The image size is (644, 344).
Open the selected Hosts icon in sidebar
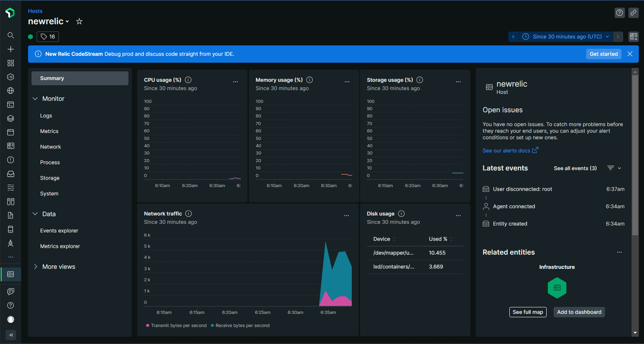point(11,274)
